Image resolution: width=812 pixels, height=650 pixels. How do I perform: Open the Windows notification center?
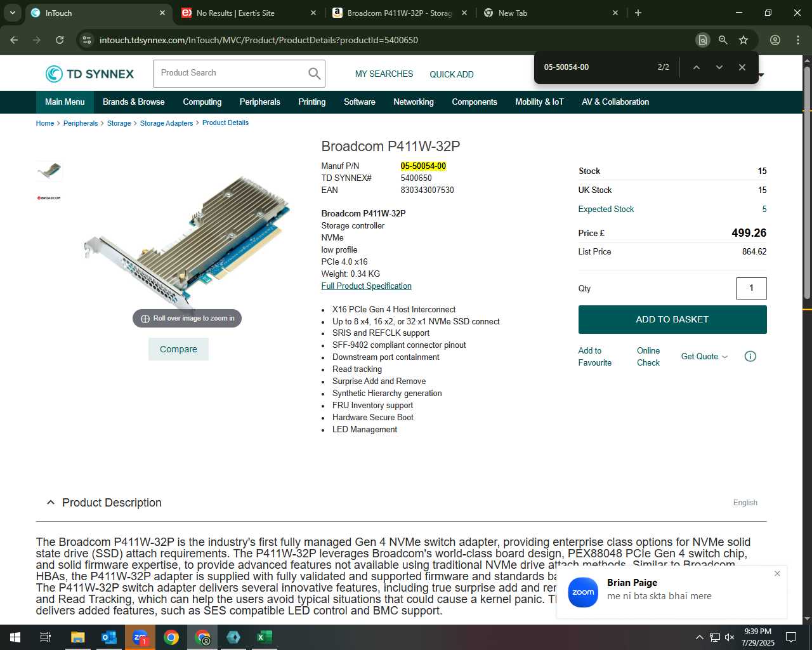(x=791, y=637)
